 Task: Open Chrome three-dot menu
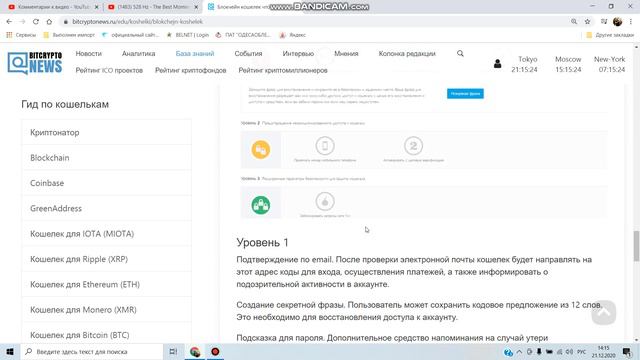[x=631, y=22]
